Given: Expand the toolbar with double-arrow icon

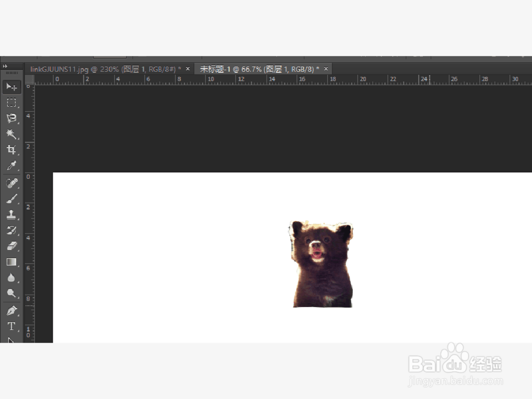Looking at the screenshot, I should click(5, 66).
